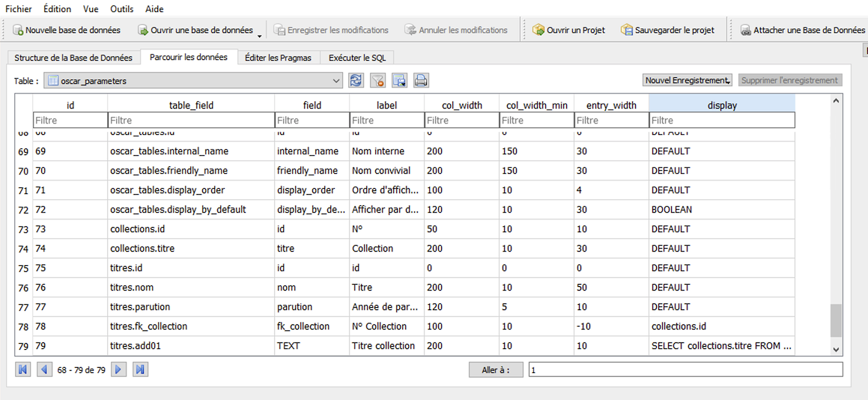Jump to first record with the navigation arrow
Viewport: 868px width, 400px height.
22,369
